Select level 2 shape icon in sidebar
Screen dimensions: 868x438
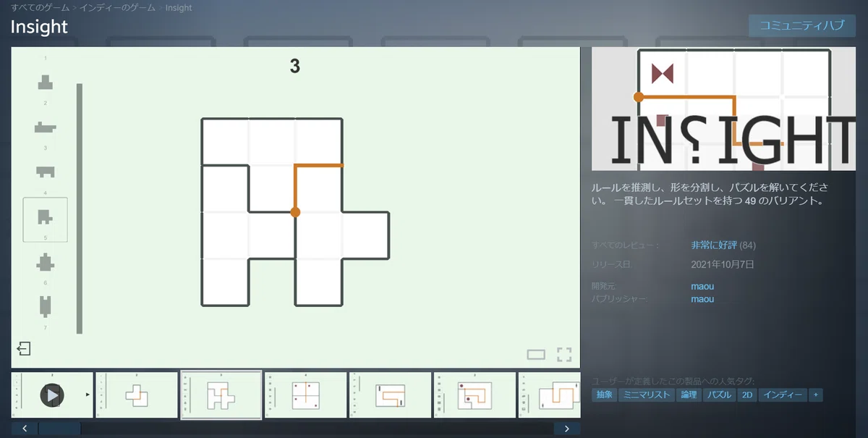pos(45,127)
